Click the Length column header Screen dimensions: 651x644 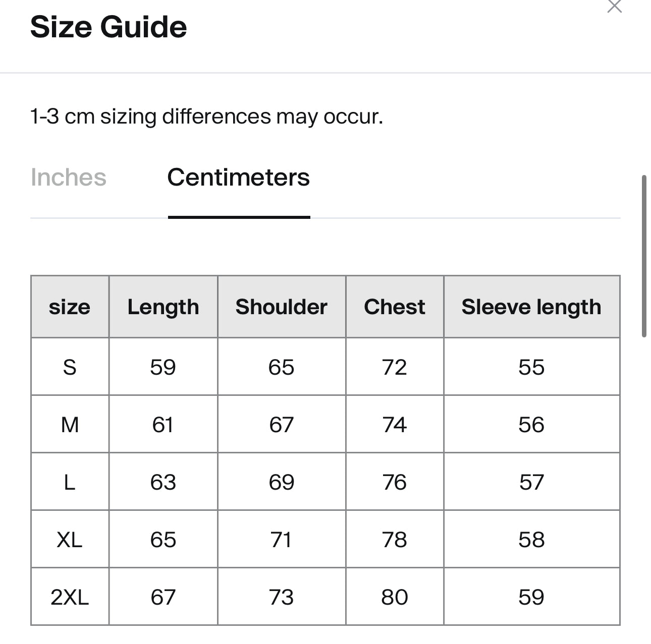pyautogui.click(x=163, y=307)
